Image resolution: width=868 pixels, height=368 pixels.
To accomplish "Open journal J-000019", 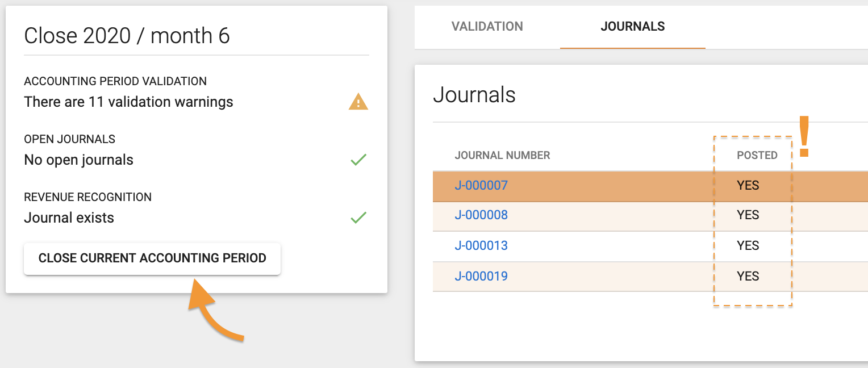I will click(481, 276).
